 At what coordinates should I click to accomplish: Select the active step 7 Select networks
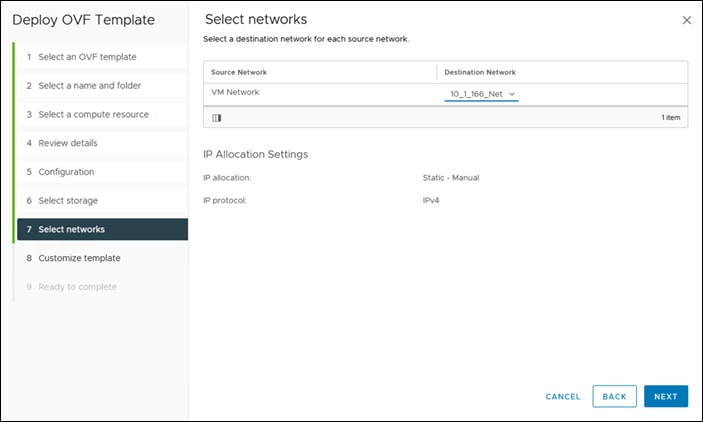pos(102,229)
